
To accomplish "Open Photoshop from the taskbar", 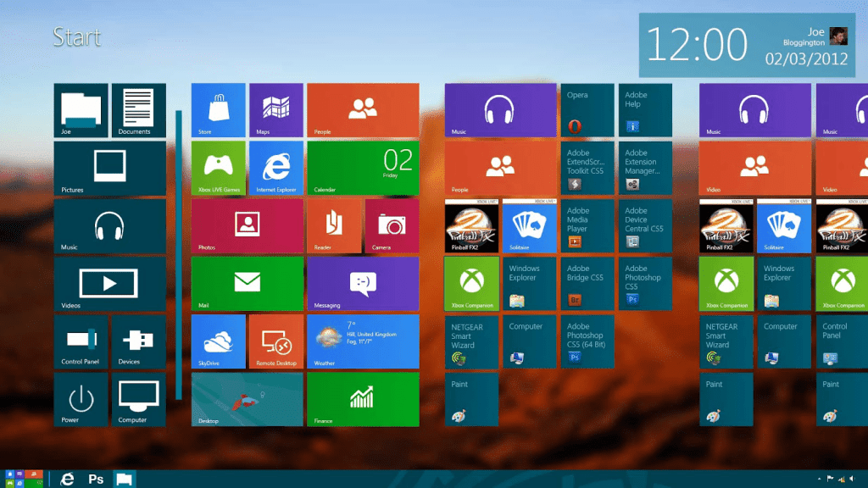I will click(96, 480).
